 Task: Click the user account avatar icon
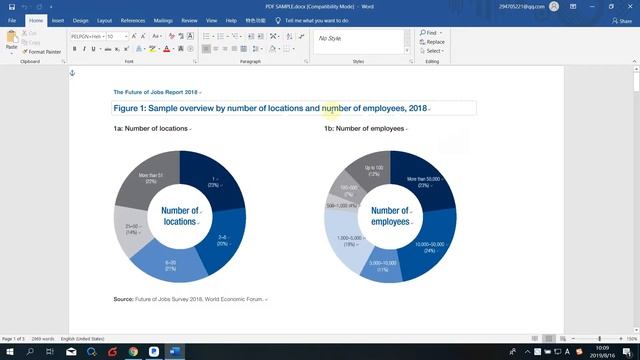pos(554,7)
